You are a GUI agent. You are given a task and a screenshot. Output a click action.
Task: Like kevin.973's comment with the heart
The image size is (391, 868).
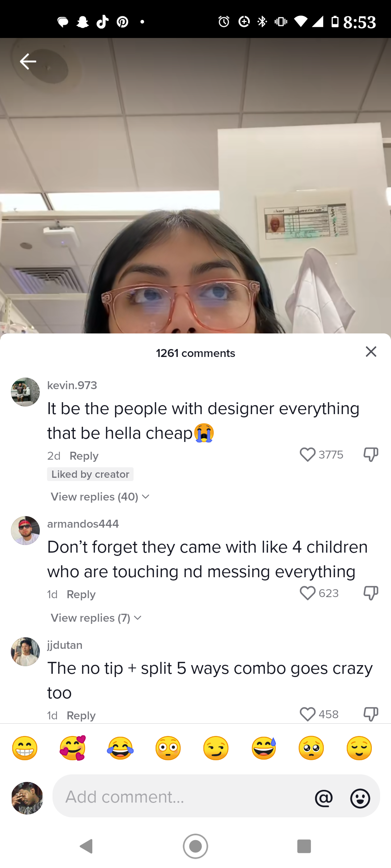coord(308,455)
